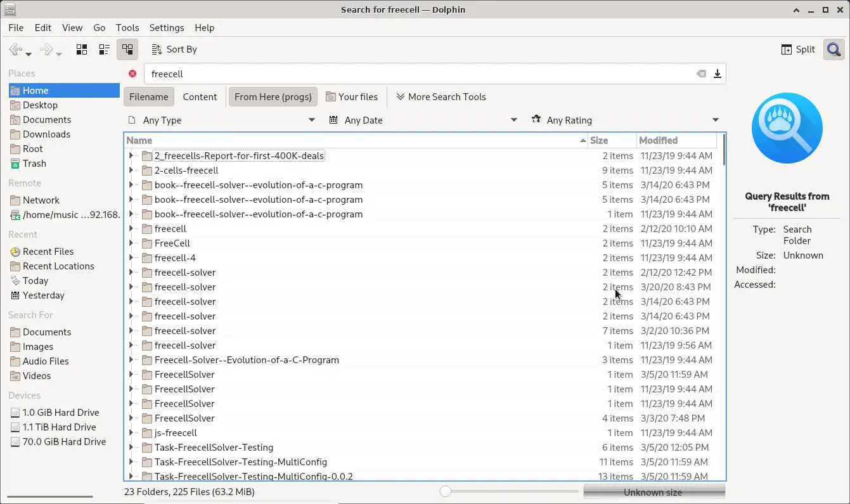Expand the FreeCell folder
Image resolution: width=850 pixels, height=504 pixels.
point(131,243)
